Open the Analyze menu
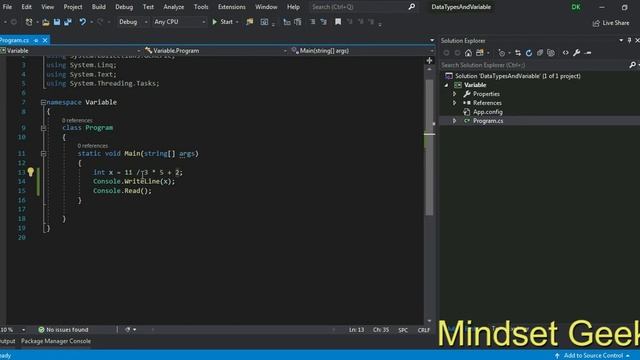 173,7
